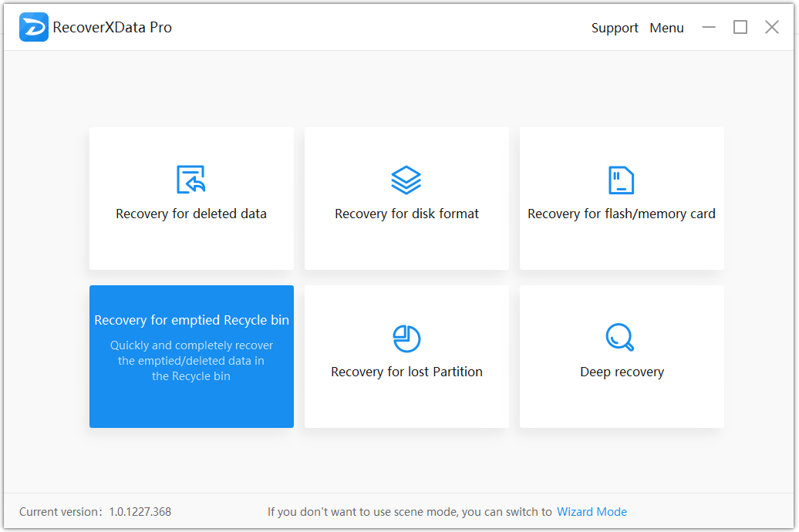Open the Support menu
The height and width of the screenshot is (532, 799).
coord(615,28)
